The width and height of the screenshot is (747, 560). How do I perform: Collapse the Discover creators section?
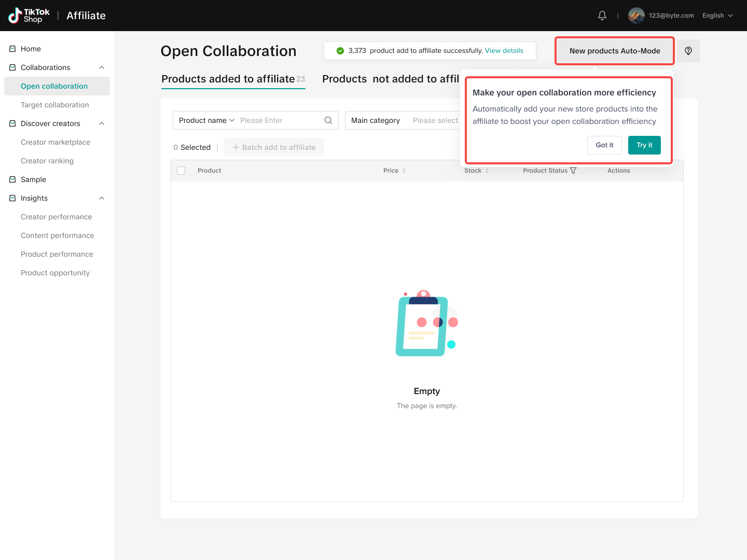[102, 123]
